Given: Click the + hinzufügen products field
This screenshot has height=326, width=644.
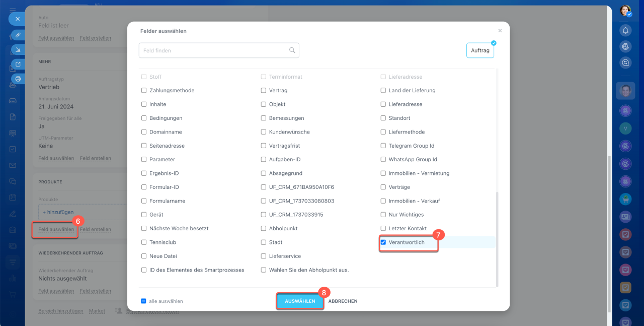Looking at the screenshot, I should [x=83, y=212].
